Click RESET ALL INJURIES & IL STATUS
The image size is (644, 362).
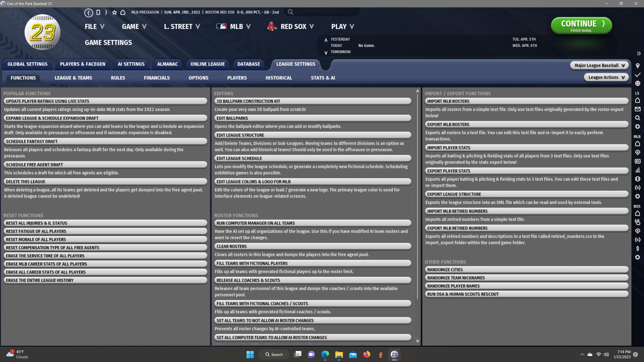(x=105, y=223)
